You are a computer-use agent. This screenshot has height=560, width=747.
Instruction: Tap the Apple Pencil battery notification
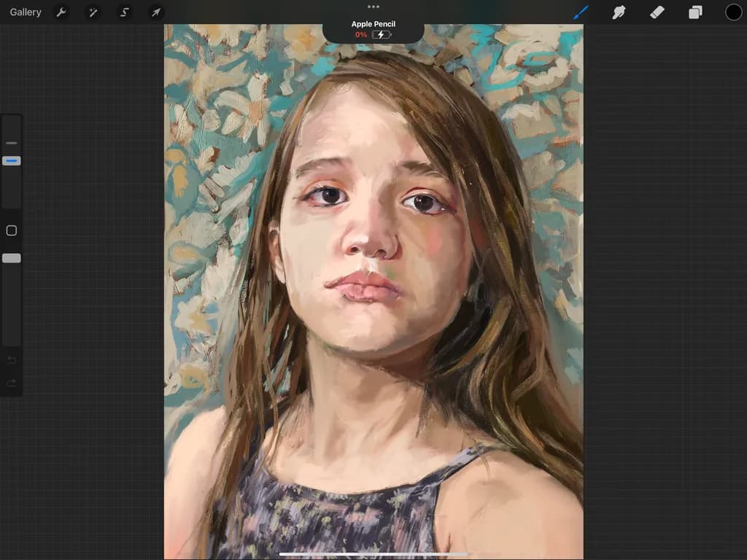(x=373, y=29)
